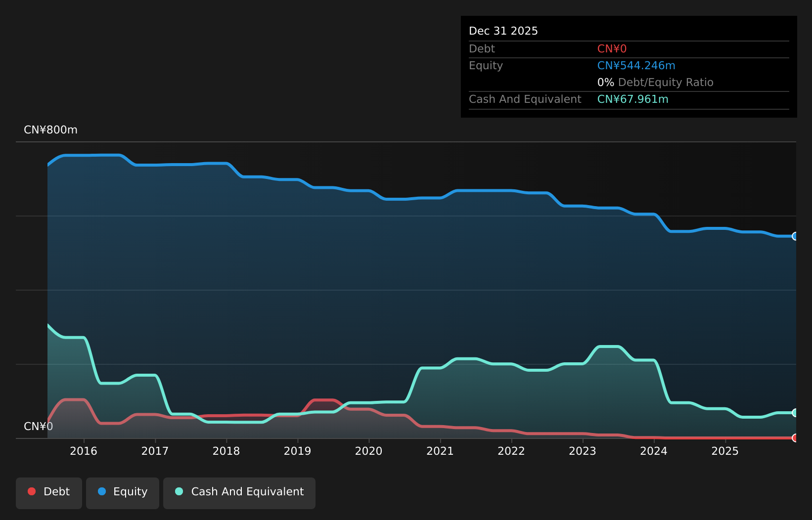Select the Cash And Equivalent end-point marker
The height and width of the screenshot is (520, 812).
coord(795,413)
